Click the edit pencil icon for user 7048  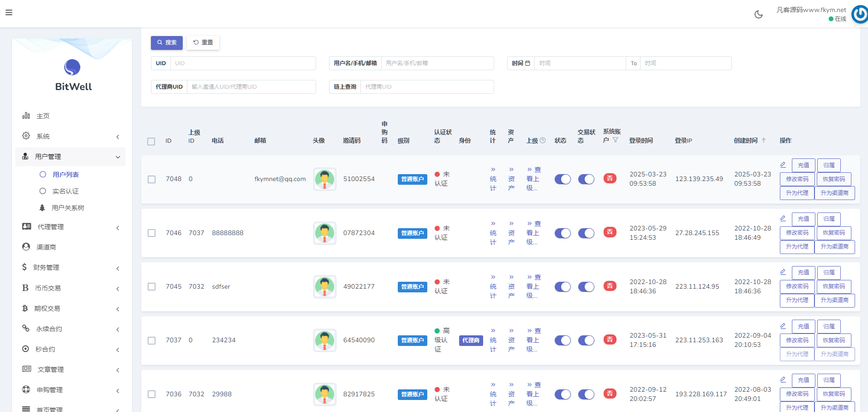coord(783,165)
